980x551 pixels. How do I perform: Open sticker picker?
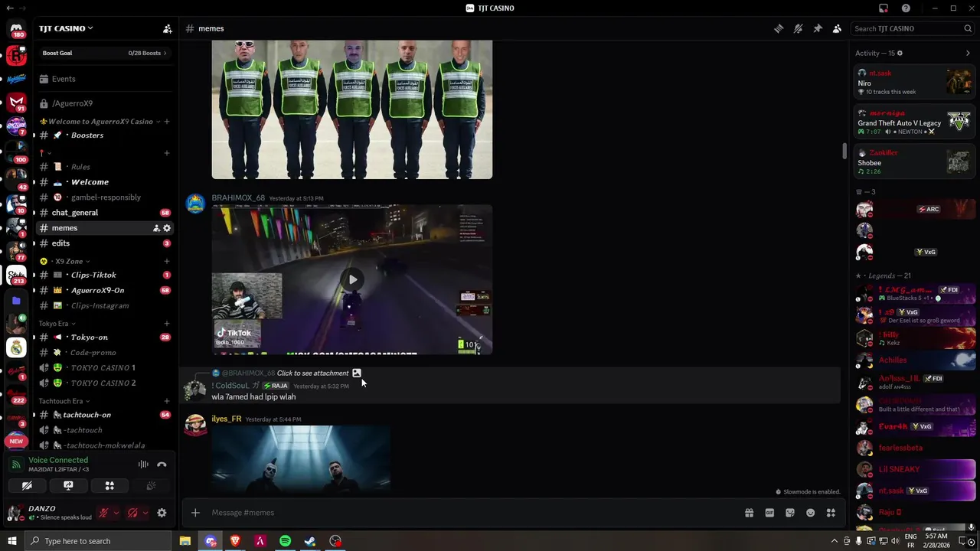[790, 513]
